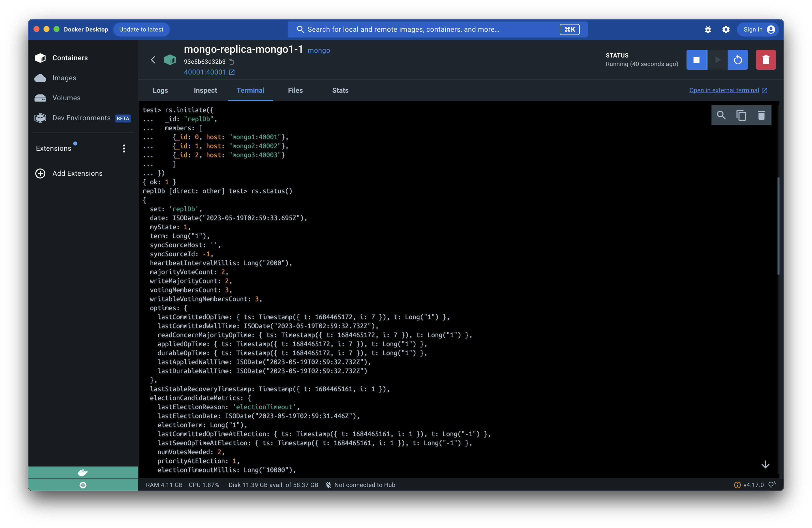This screenshot has height=528, width=812.
Task: Open Docker settings gear icon
Action: (x=726, y=30)
